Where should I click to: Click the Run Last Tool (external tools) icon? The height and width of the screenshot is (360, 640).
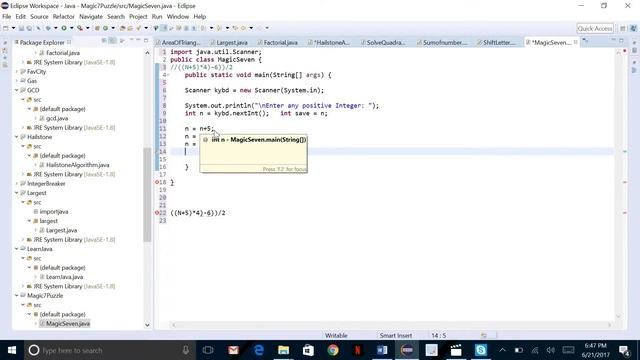tap(80, 28)
